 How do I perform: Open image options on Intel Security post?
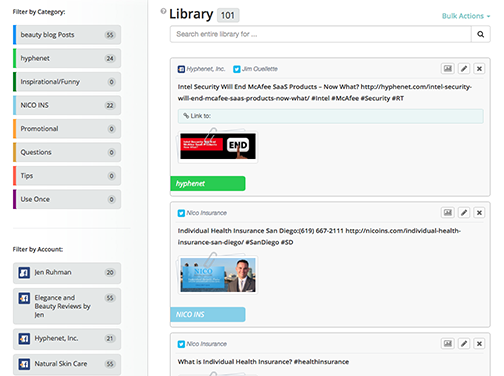tap(448, 69)
